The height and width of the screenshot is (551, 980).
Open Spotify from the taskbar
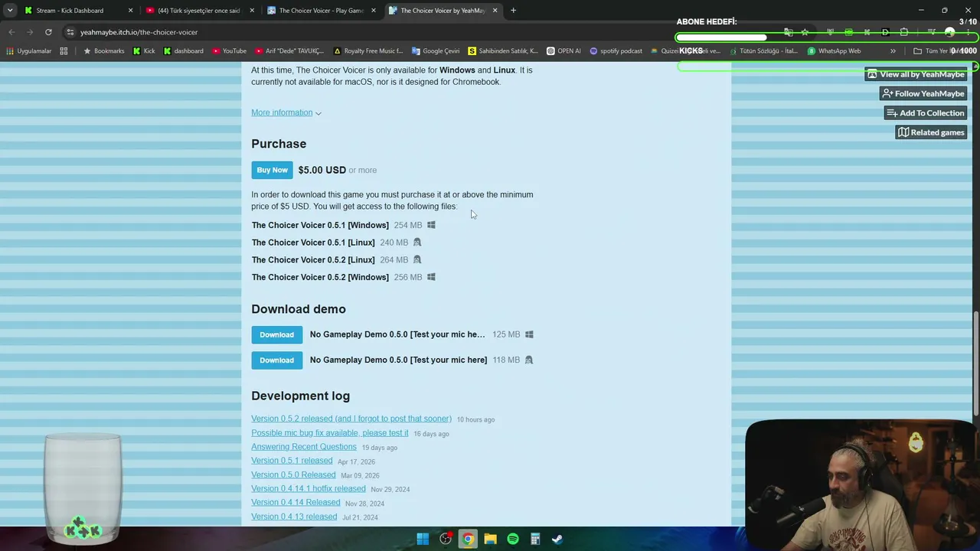(513, 539)
